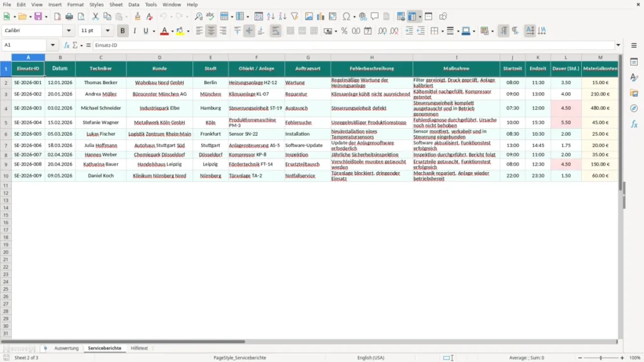Open the Data menu
This screenshot has height=362, width=644.
133,4
